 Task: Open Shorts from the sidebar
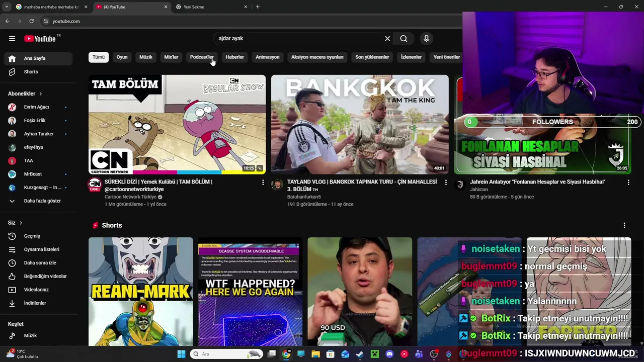coord(39,71)
